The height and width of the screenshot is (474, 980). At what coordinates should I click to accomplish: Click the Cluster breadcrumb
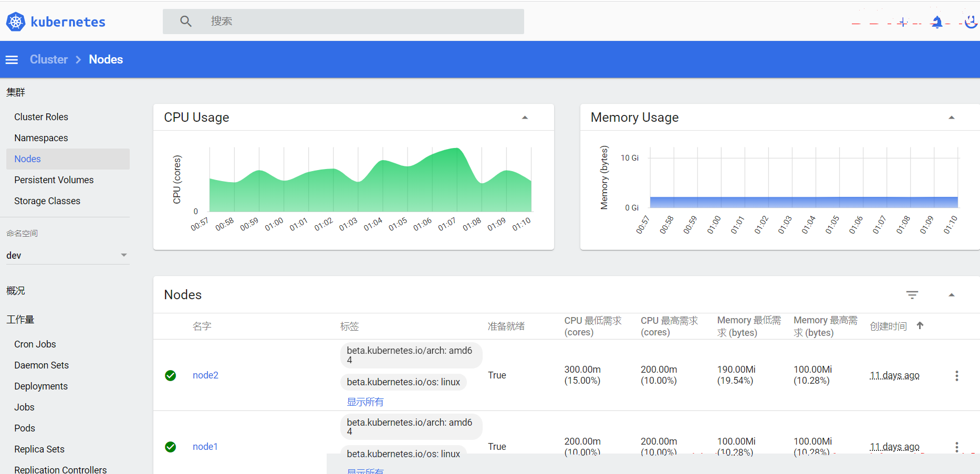click(49, 59)
